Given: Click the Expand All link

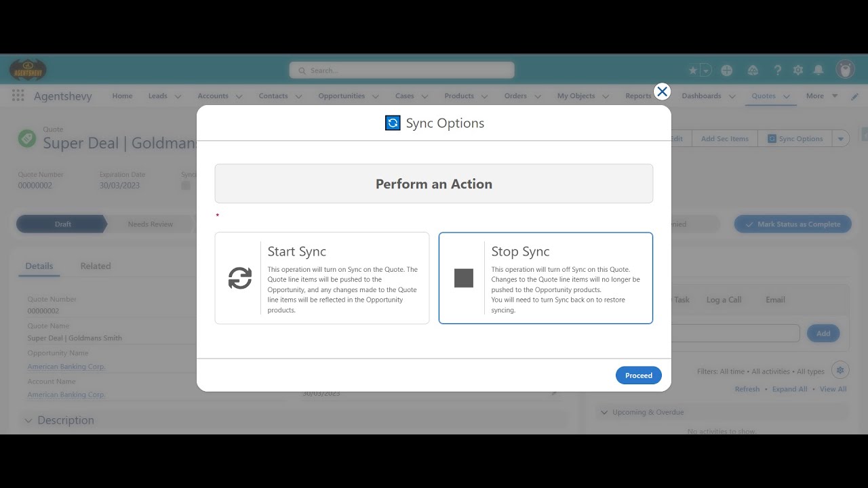Looking at the screenshot, I should (790, 389).
